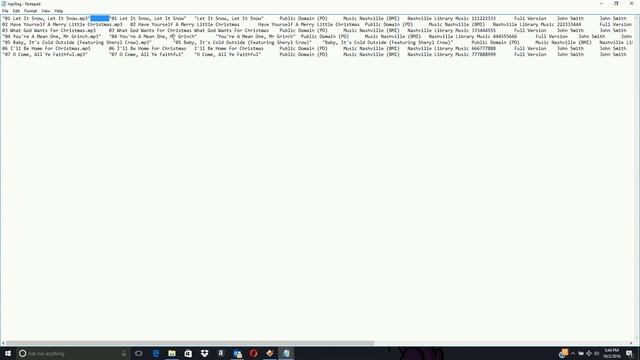This screenshot has width=640, height=360.
Task: Click "06 I'll Be Home For Christmas.mp3" text
Action: coord(46,48)
